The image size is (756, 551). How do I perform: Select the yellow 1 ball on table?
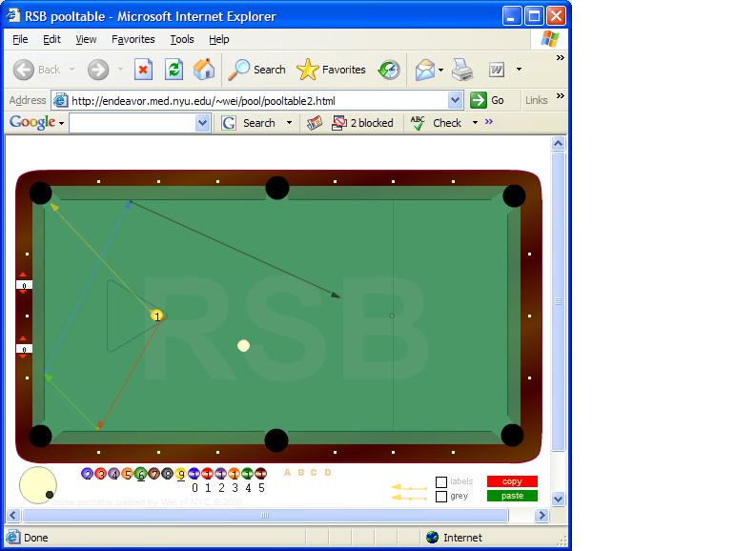[157, 316]
